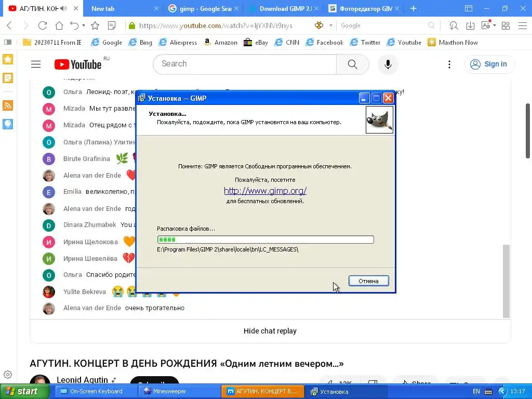Open the Windows start button
Screen dimensions: 532x399
[x=24, y=392]
